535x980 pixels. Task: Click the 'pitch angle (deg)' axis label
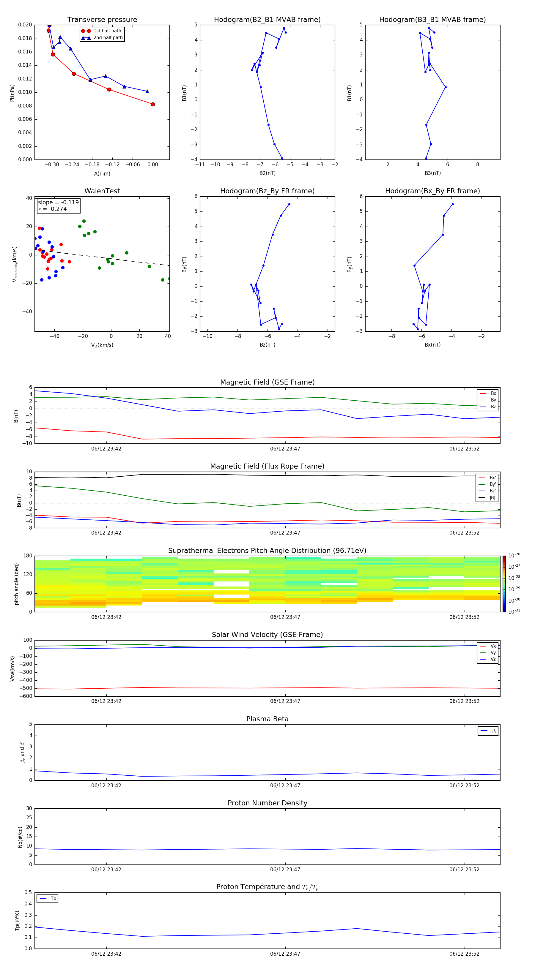(16, 584)
